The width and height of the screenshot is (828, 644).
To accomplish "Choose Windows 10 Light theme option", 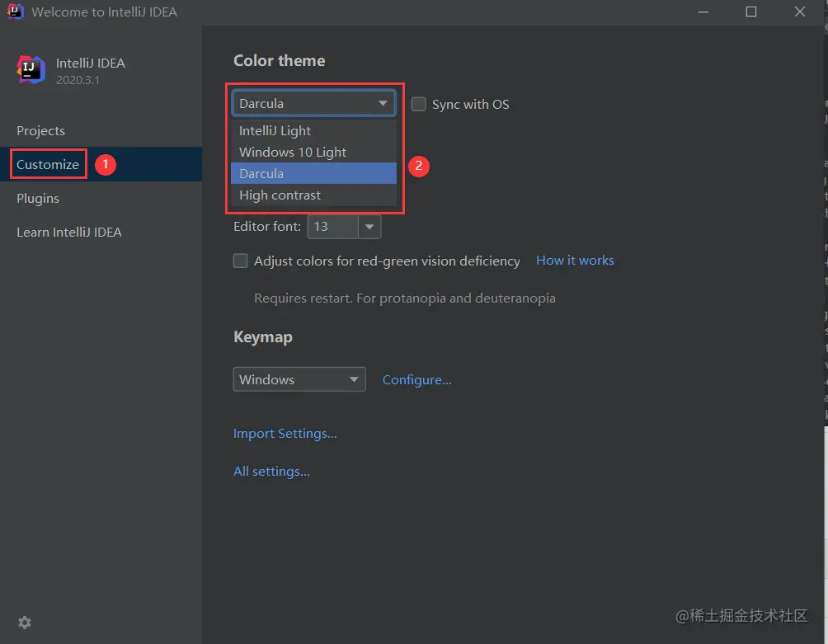I will (x=313, y=152).
